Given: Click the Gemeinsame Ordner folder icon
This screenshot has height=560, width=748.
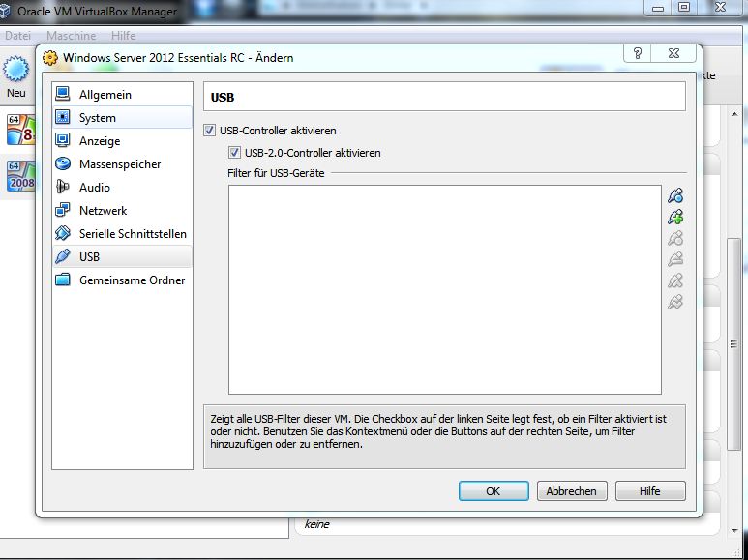Looking at the screenshot, I should (63, 280).
